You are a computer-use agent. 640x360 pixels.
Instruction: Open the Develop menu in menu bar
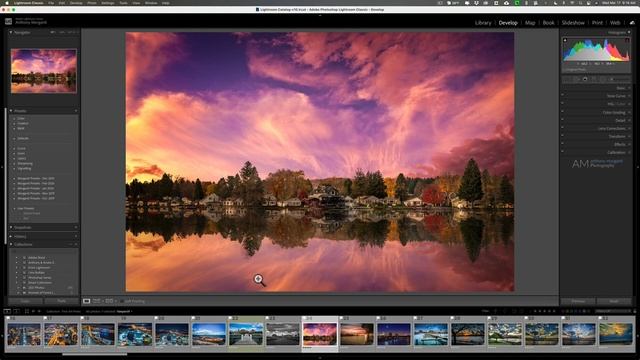[x=76, y=3]
